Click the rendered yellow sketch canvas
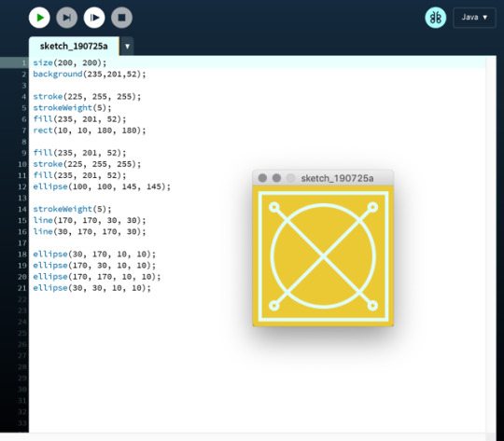Viewport: 504px width, 441px height. pyautogui.click(x=323, y=256)
